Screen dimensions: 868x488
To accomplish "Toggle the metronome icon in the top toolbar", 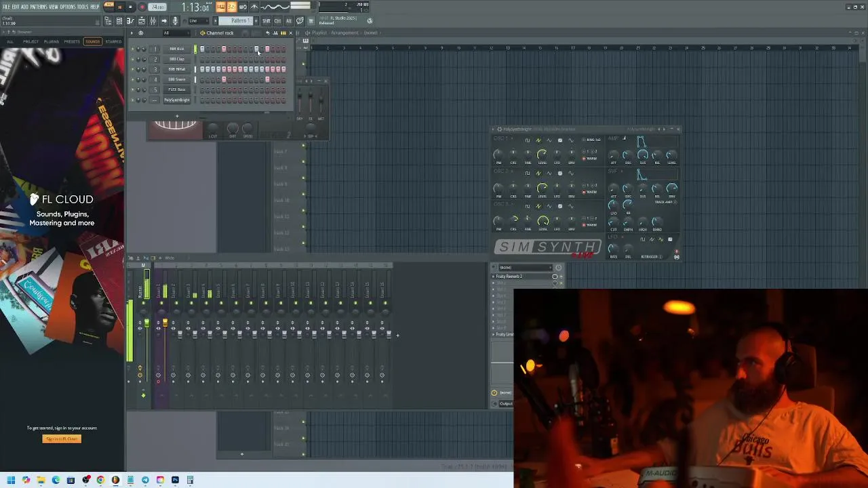I will pos(254,7).
